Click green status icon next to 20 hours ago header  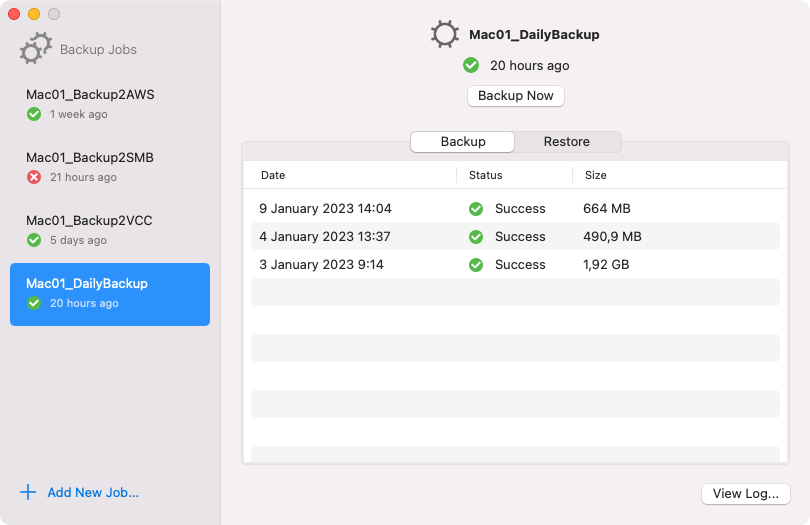tap(471, 66)
